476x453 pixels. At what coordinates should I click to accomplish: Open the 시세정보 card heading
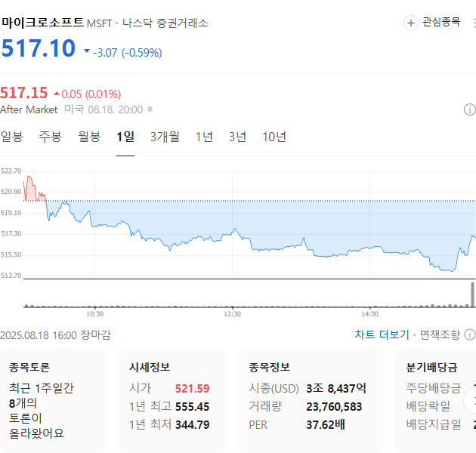(150, 367)
